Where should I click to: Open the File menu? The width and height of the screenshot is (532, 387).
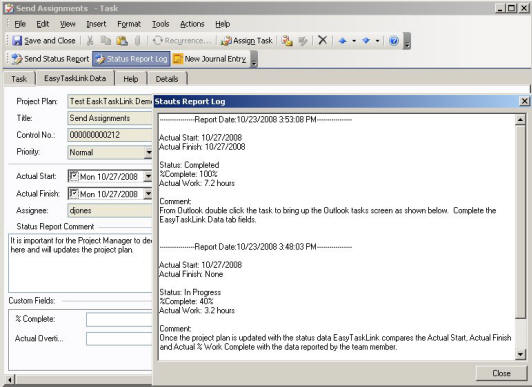click(20, 24)
